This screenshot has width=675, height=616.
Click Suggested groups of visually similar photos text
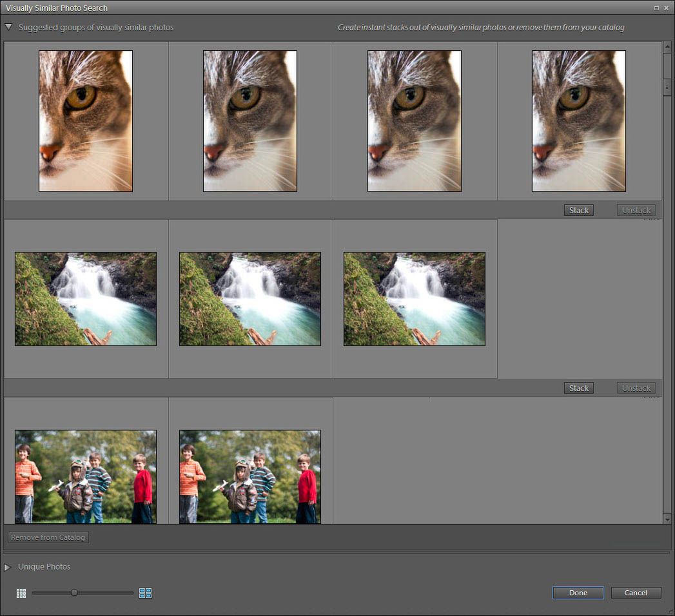click(x=95, y=27)
